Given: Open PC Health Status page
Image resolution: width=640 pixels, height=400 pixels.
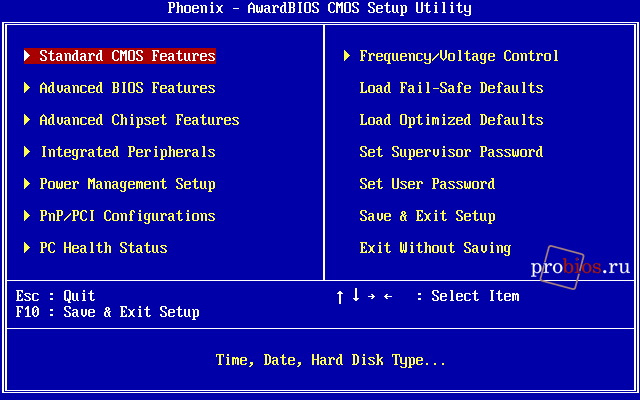Looking at the screenshot, I should tap(103, 248).
